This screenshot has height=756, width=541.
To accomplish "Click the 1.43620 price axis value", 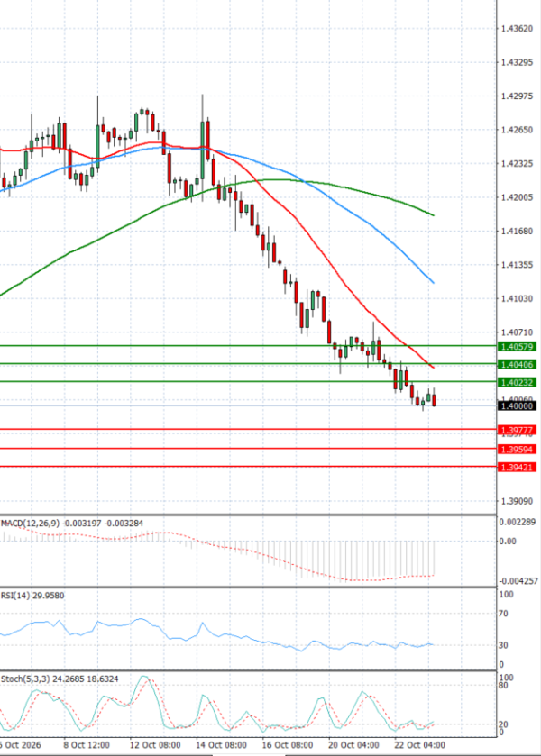I will point(517,29).
